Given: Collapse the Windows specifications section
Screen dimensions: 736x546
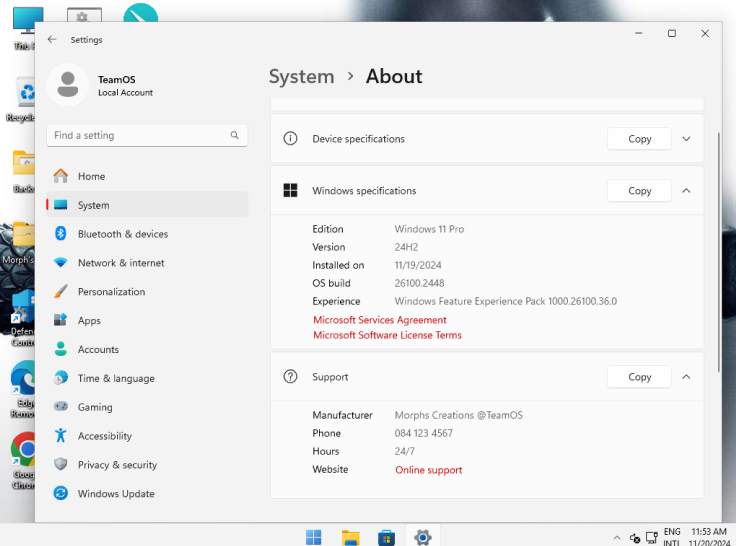Looking at the screenshot, I should click(686, 191).
